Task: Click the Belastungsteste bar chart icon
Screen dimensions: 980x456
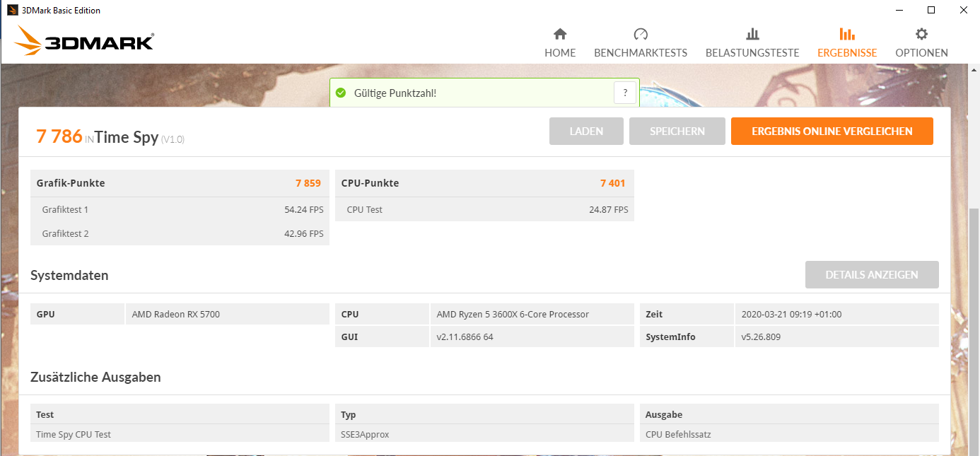Action: 752,34
